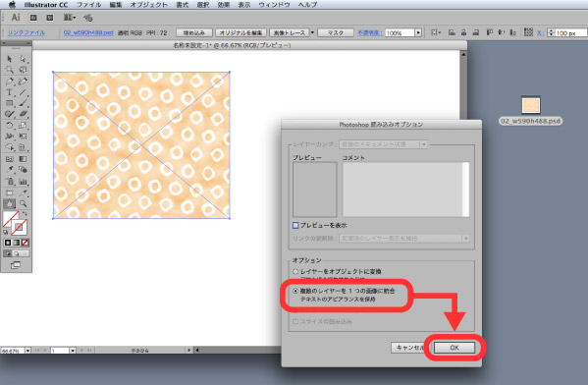The image size is (588, 385).
Task: Pick the Eyedropper tool
Action: 10,170
